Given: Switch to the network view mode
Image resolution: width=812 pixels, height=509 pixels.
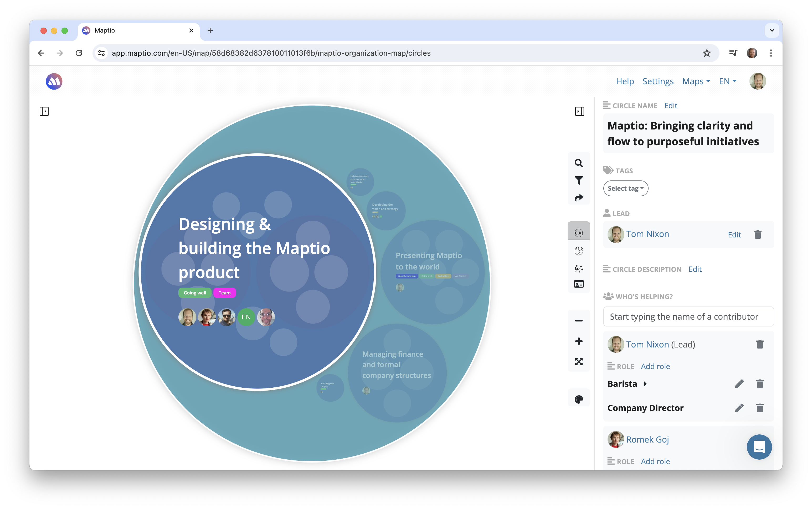Looking at the screenshot, I should coord(579,268).
